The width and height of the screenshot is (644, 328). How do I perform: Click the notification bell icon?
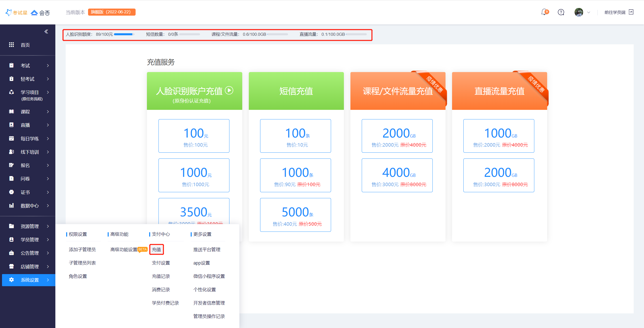[544, 12]
